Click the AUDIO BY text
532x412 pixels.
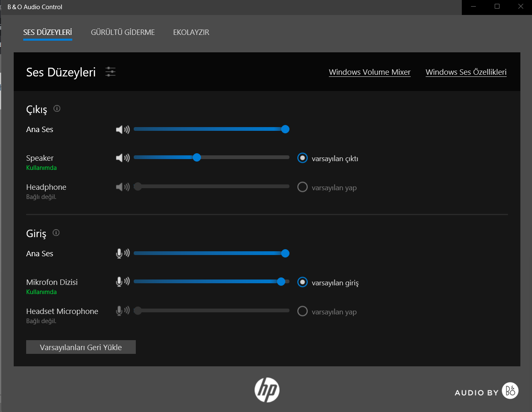point(476,393)
